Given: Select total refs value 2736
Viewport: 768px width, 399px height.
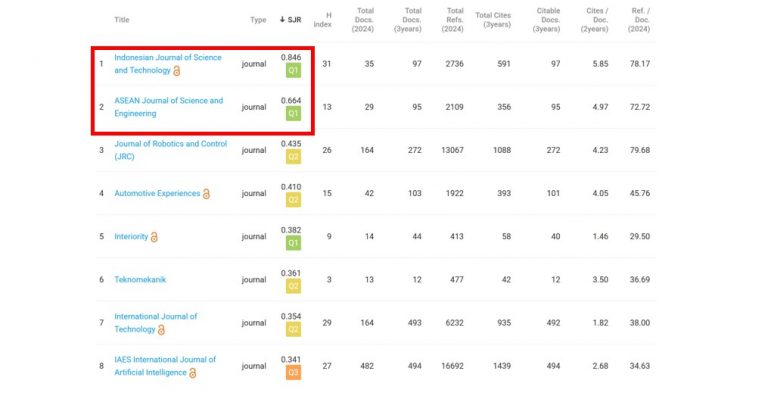Looking at the screenshot, I should pyautogui.click(x=455, y=64).
